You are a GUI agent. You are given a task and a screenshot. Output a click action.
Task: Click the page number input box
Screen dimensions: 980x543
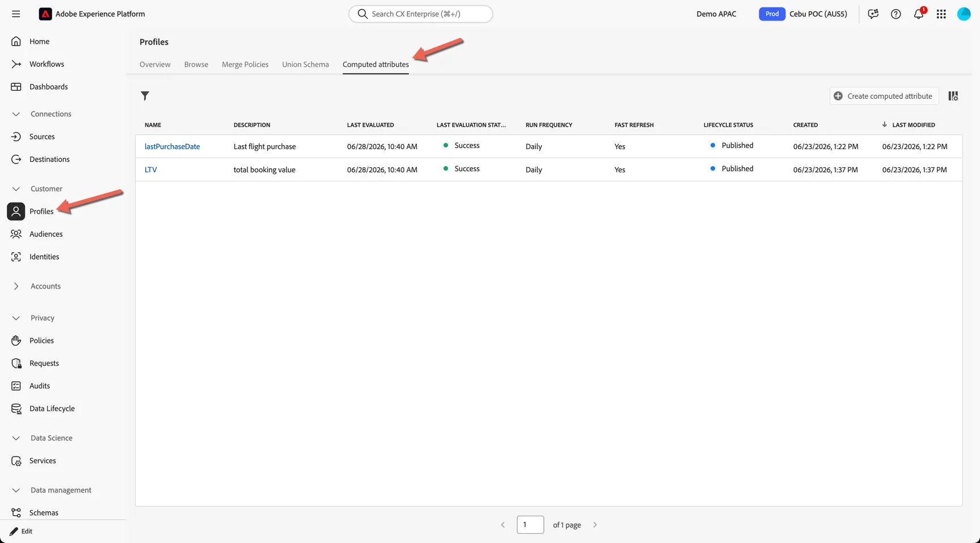pyautogui.click(x=530, y=525)
